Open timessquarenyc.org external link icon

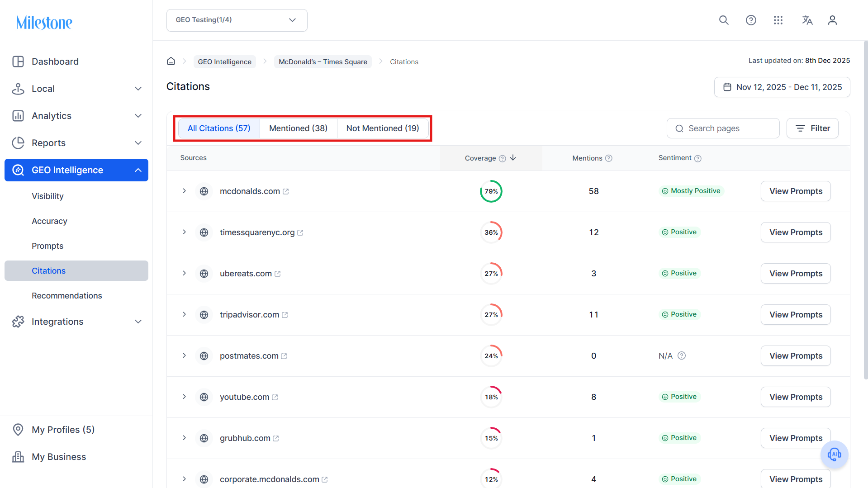pos(300,233)
